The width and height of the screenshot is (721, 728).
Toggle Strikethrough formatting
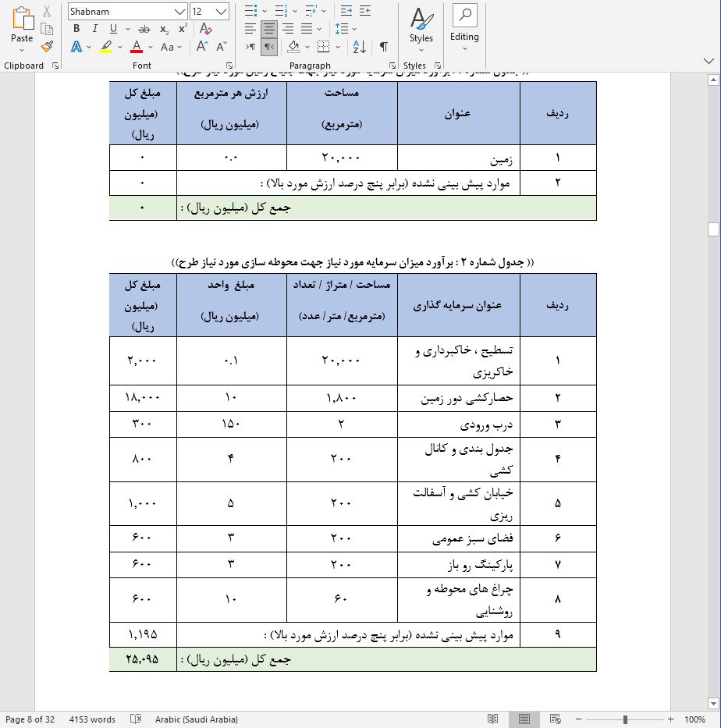point(144,29)
